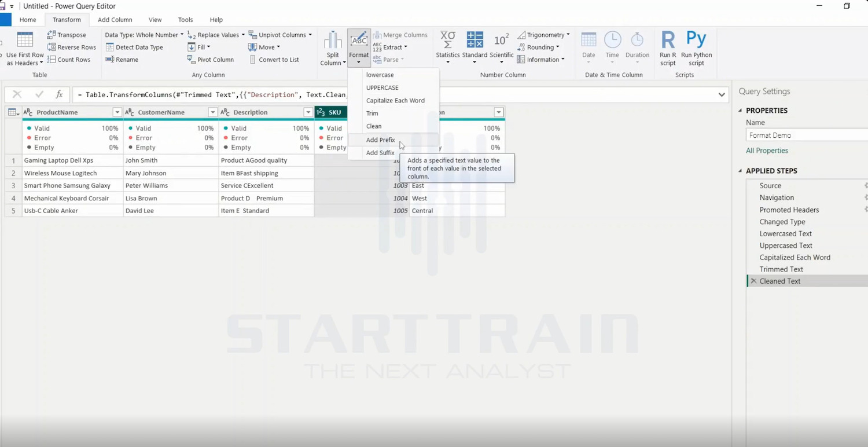Click the Rename column icon
Image resolution: width=868 pixels, height=447 pixels.
pyautogui.click(x=109, y=59)
